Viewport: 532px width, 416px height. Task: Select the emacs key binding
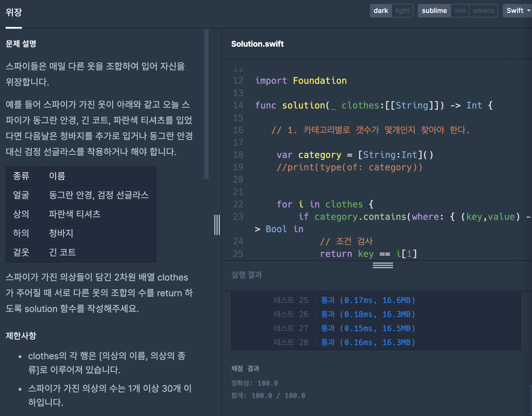tap(483, 11)
